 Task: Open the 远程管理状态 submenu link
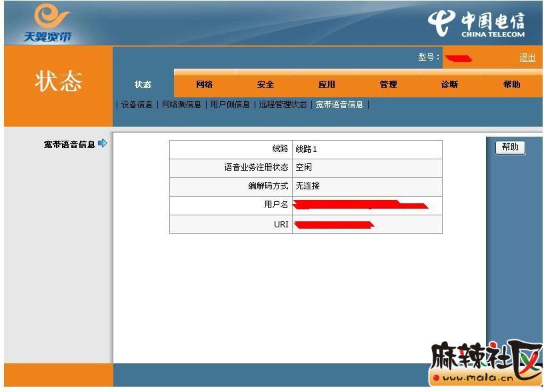[x=283, y=105]
